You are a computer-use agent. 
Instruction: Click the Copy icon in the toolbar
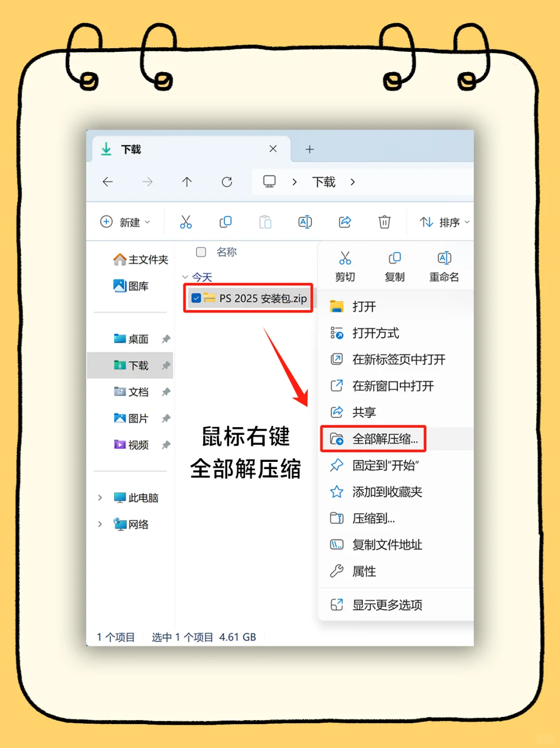coord(226,222)
